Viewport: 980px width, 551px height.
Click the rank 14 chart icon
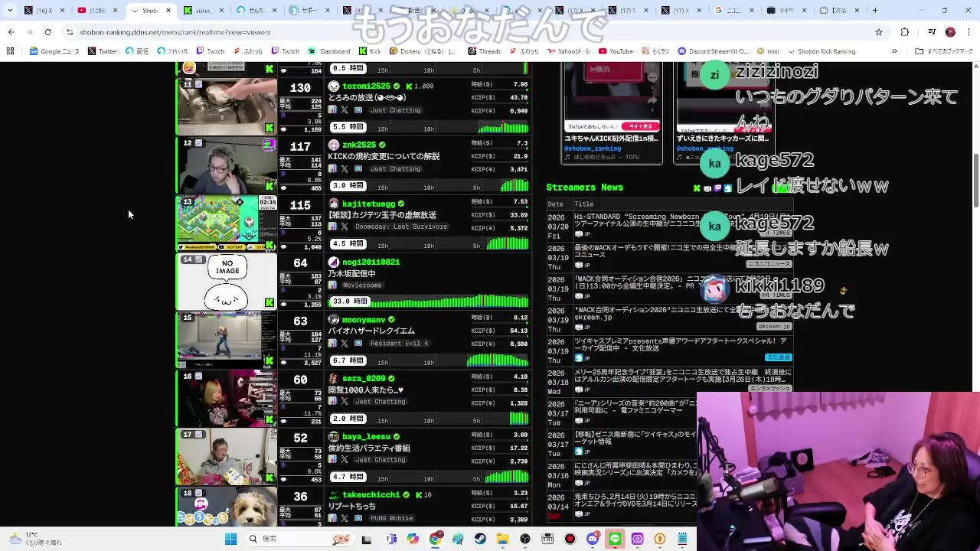199,259
